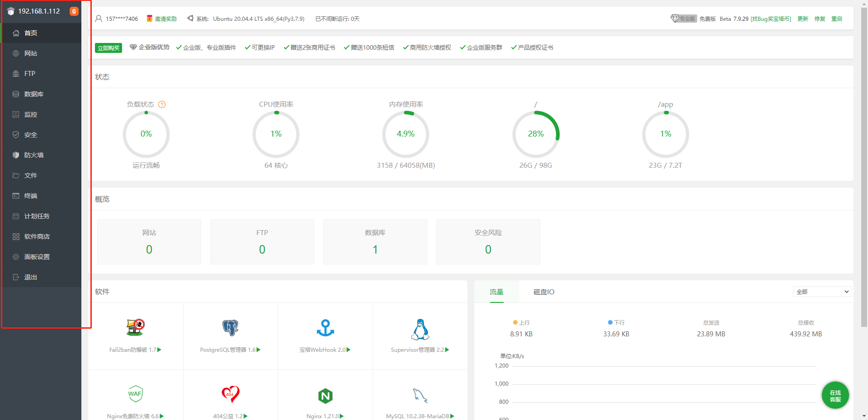Open the Fail2ban防爆破 software icon
This screenshot has height=420, width=868.
[135, 327]
